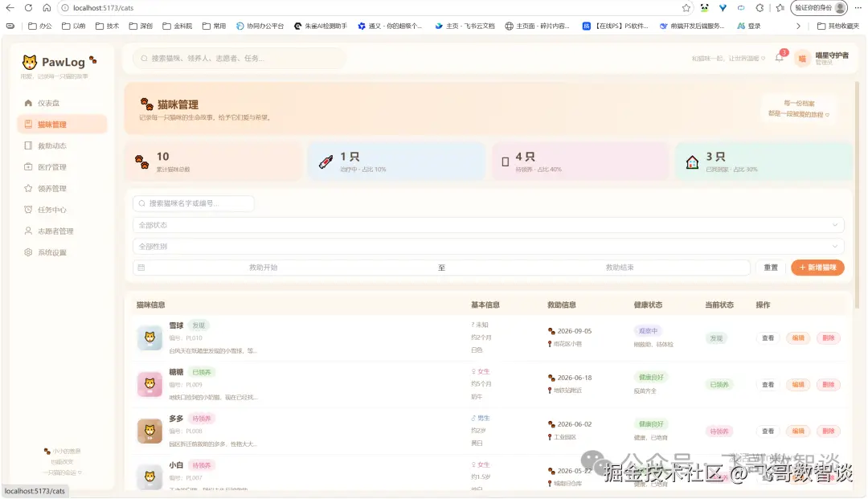Click the page vertical scrollbar

pos(857,194)
